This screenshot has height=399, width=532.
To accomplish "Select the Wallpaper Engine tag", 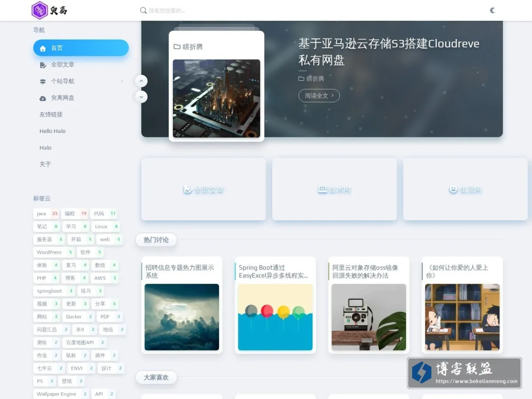I will pyautogui.click(x=61, y=394).
